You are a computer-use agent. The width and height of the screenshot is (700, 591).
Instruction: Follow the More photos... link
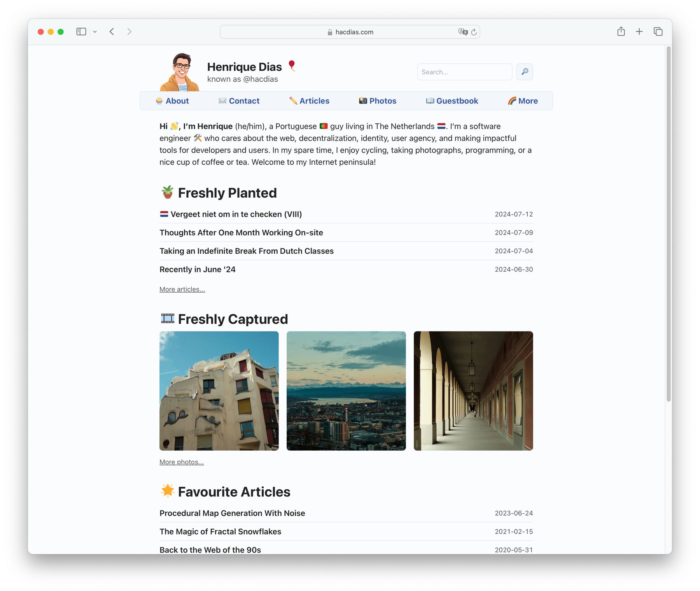(182, 462)
